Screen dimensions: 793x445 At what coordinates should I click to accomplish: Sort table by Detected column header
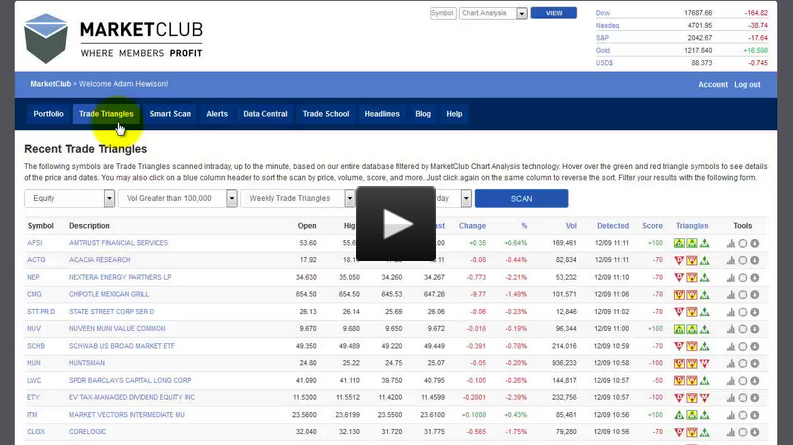click(613, 226)
